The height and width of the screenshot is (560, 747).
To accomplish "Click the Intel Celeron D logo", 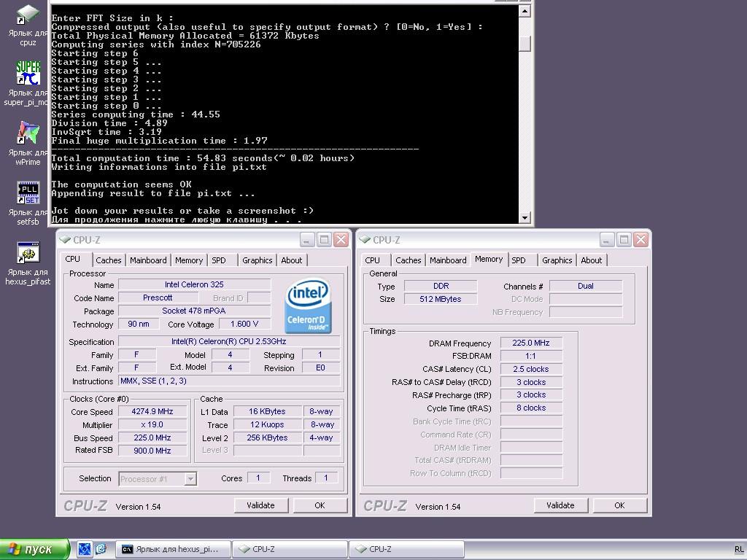I will tap(308, 306).
